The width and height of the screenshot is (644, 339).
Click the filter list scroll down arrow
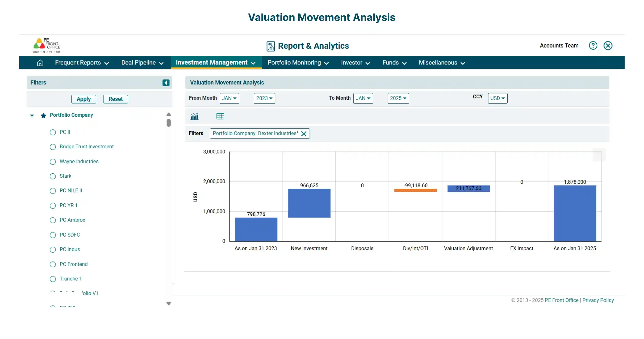point(169,303)
